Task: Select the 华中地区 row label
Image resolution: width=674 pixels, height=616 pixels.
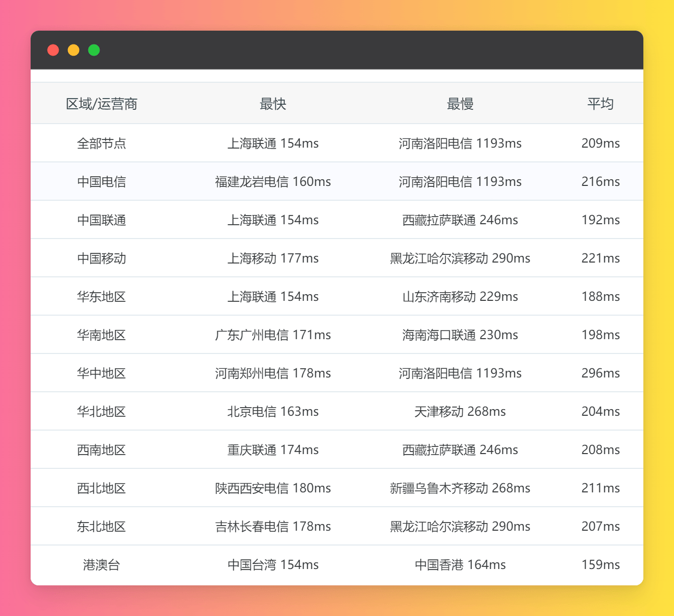Action: coord(102,373)
